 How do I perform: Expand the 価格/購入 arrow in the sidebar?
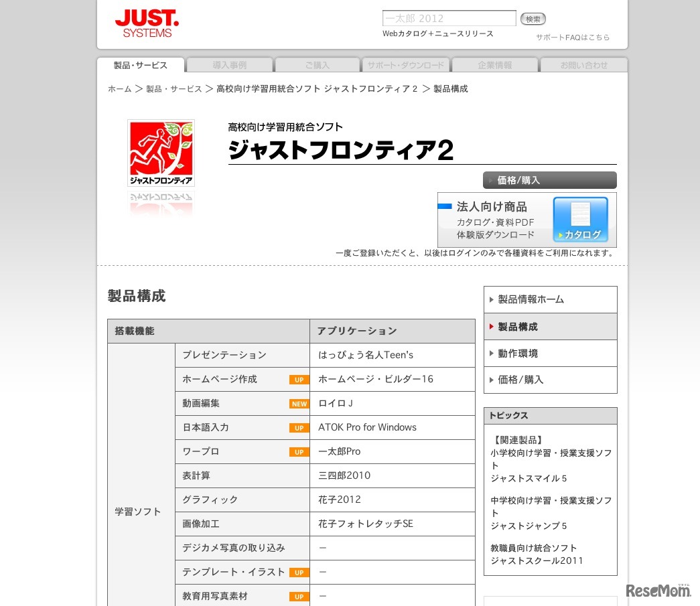pyautogui.click(x=492, y=380)
